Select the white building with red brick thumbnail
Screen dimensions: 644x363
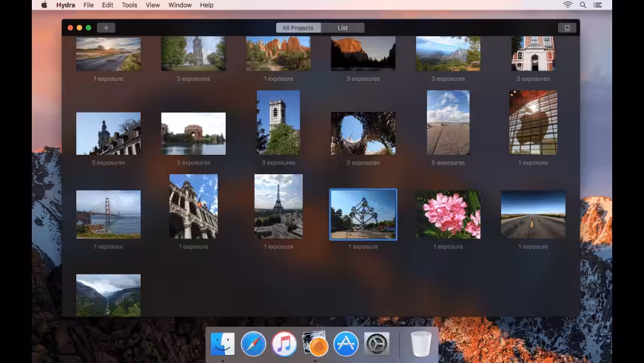tap(533, 54)
